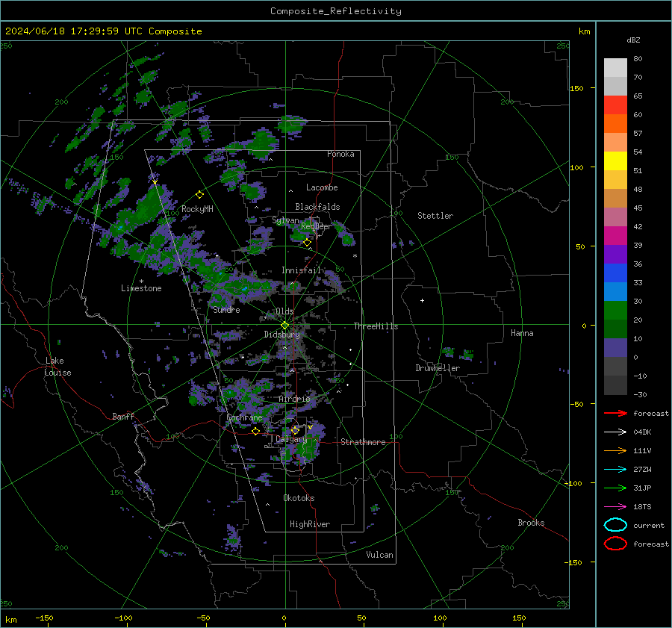Click the yellow diamond marker below RedDeer
The width and height of the screenshot is (672, 628).
pyautogui.click(x=308, y=243)
